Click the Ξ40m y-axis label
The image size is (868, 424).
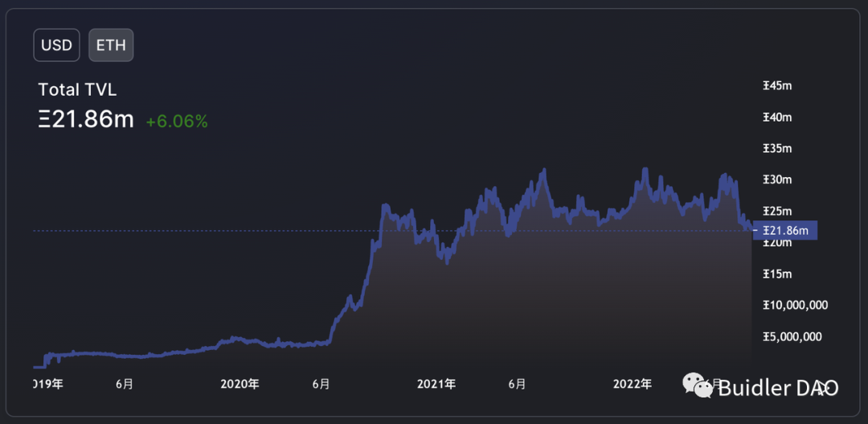(777, 117)
